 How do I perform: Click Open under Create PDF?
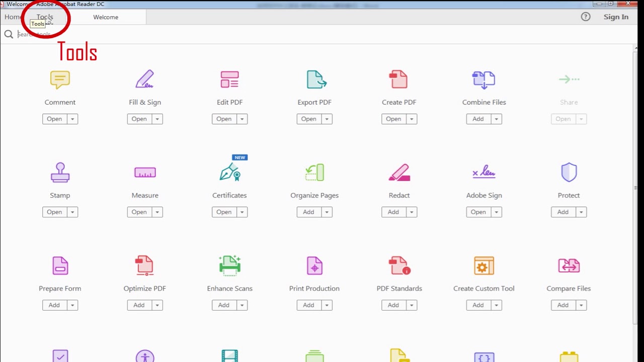point(393,119)
